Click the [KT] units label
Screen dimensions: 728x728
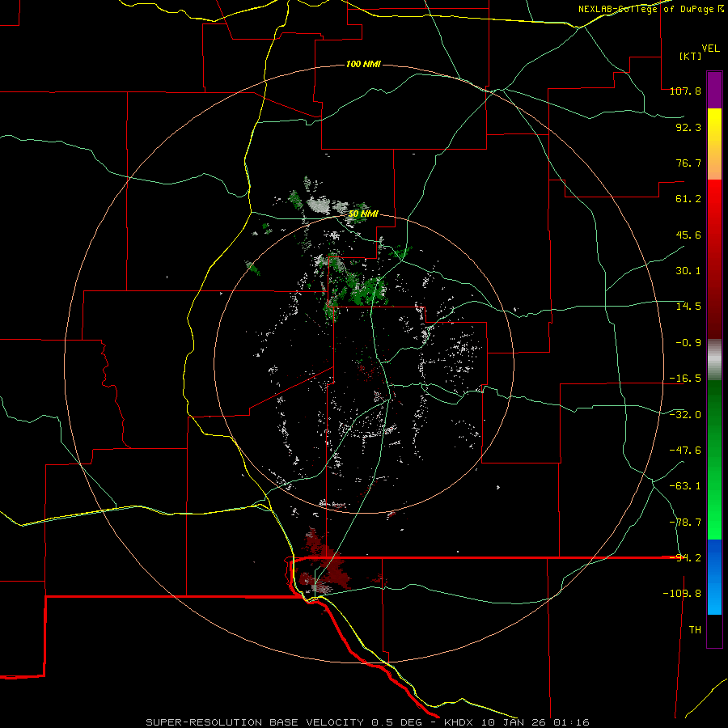[x=691, y=56]
